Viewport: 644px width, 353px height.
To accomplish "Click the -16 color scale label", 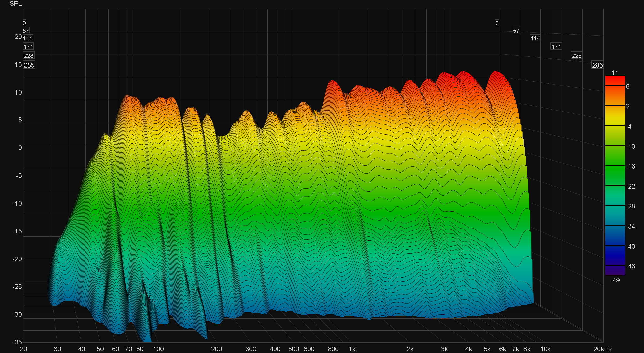I will 630,166.
